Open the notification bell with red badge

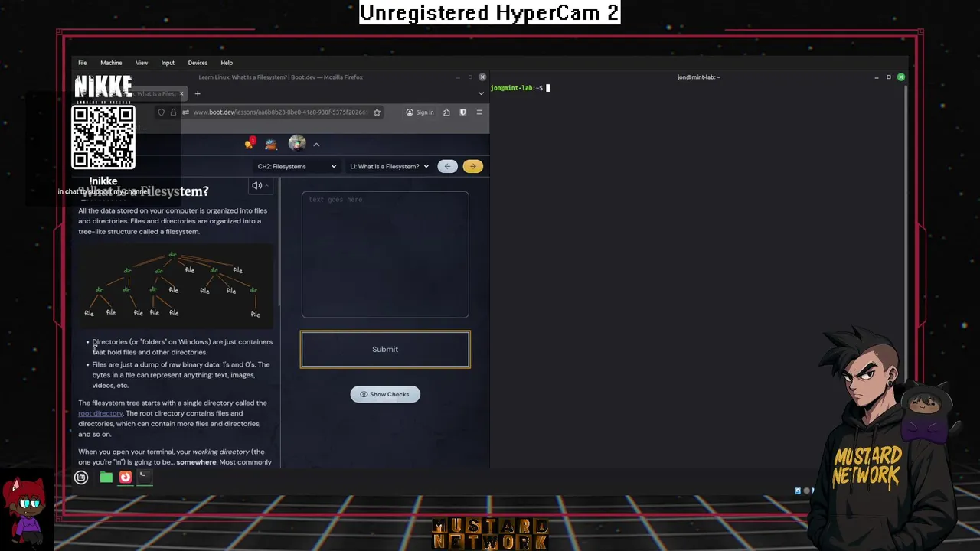(x=250, y=143)
